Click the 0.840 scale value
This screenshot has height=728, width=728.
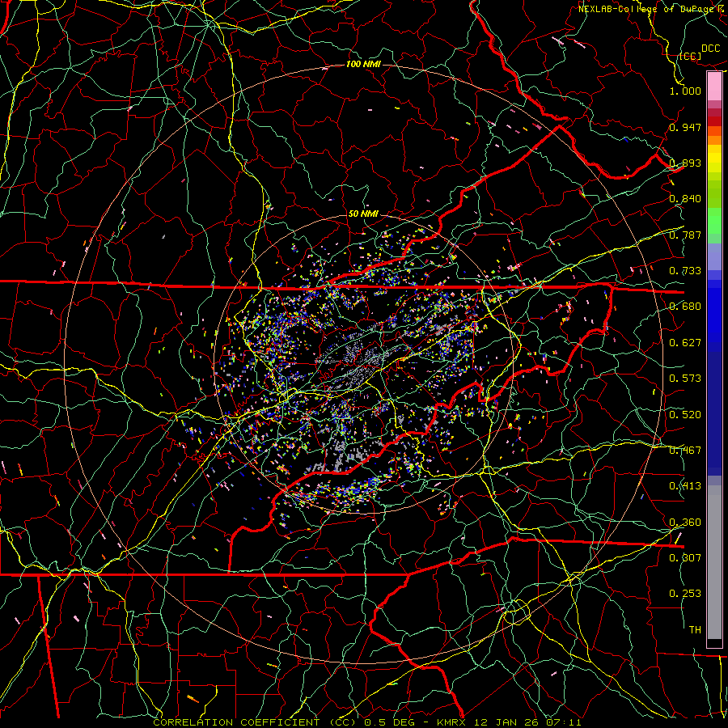click(685, 199)
